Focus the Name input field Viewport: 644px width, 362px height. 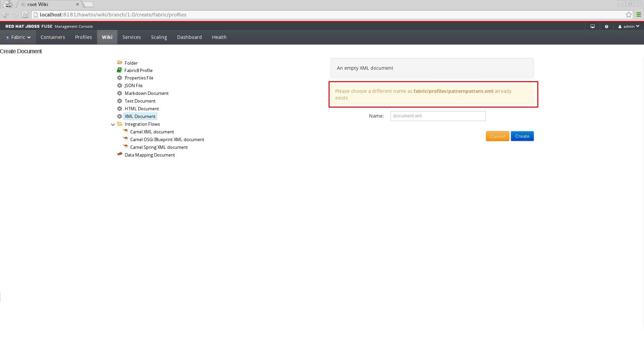click(x=438, y=116)
